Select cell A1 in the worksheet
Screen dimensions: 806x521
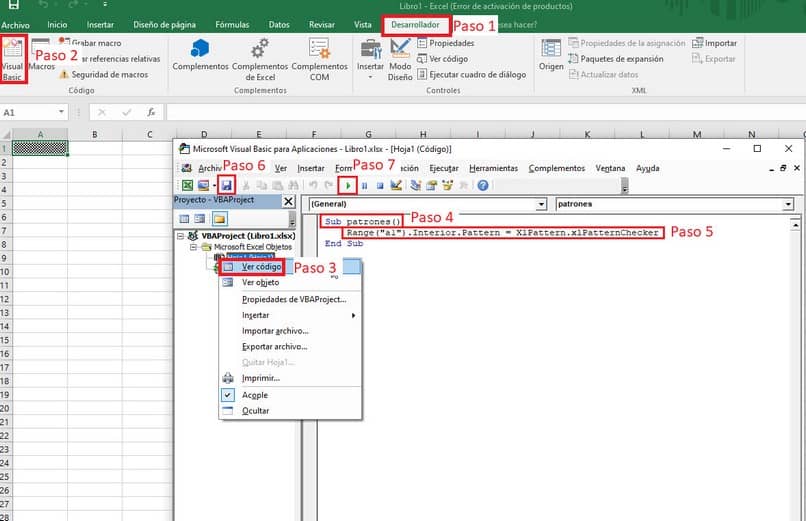tap(40, 148)
